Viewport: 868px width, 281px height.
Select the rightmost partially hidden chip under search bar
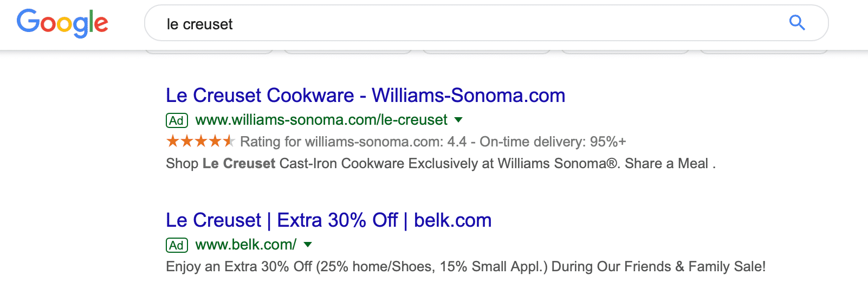[764, 51]
